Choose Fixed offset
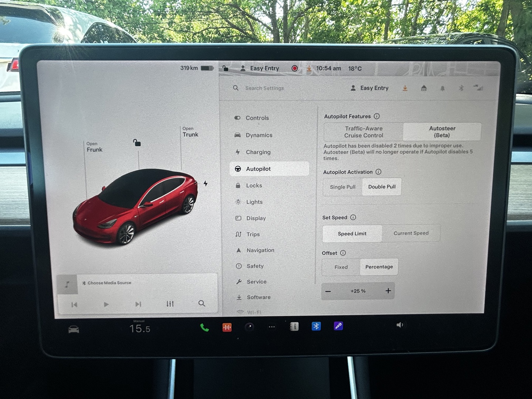Viewport: 532px width, 399px height. coord(341,267)
